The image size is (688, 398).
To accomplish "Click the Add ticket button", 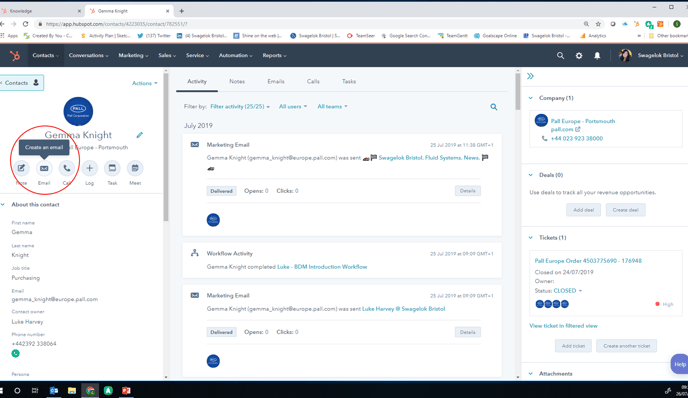I will click(573, 346).
